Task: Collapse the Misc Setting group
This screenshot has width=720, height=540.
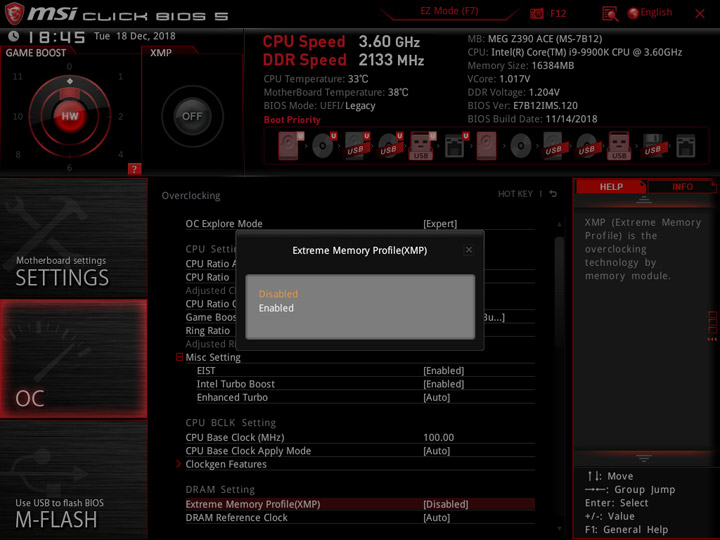Action: [x=180, y=357]
